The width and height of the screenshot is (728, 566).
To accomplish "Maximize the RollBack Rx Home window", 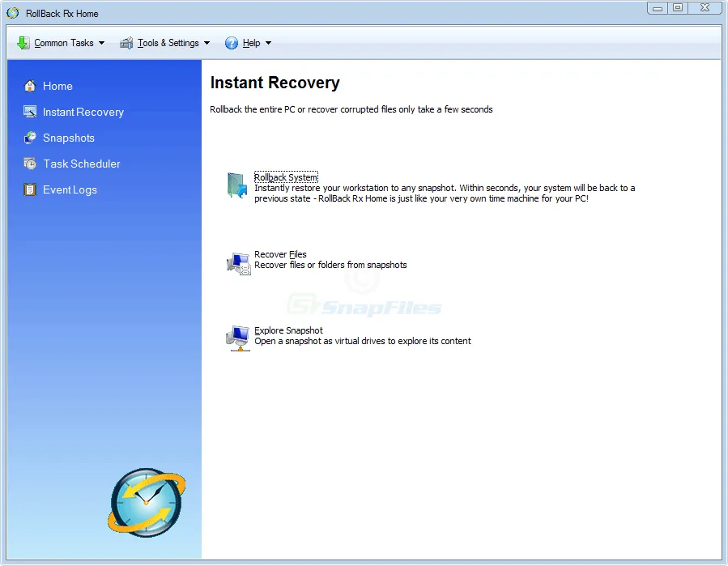I will [678, 8].
